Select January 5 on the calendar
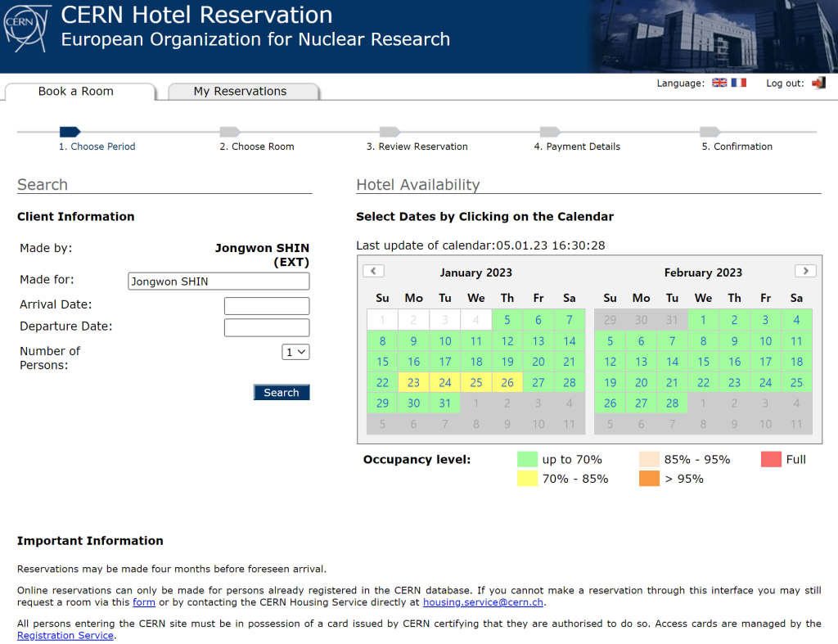838x644 pixels. [x=507, y=320]
